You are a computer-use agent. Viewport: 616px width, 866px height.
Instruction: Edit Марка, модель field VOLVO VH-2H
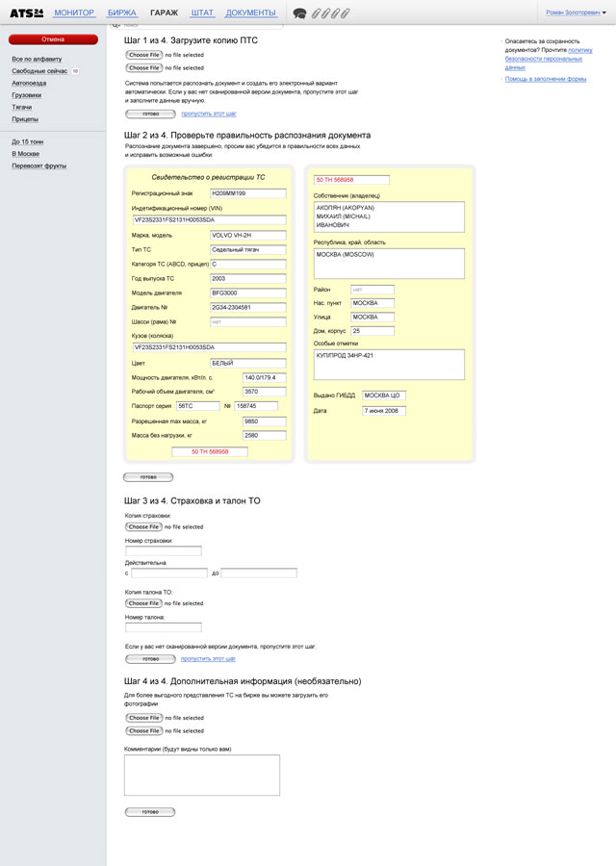(x=248, y=236)
